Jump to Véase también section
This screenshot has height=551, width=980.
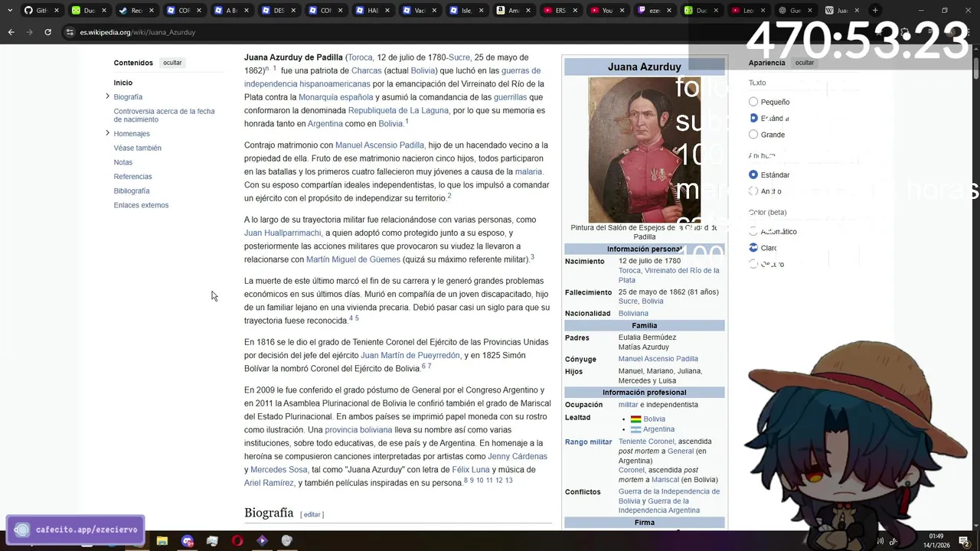(x=137, y=148)
